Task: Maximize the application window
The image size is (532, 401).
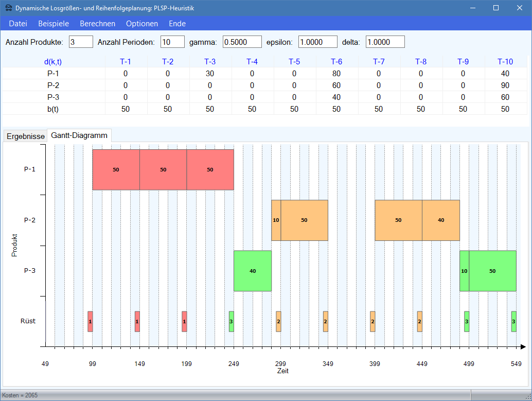Action: 496,8
